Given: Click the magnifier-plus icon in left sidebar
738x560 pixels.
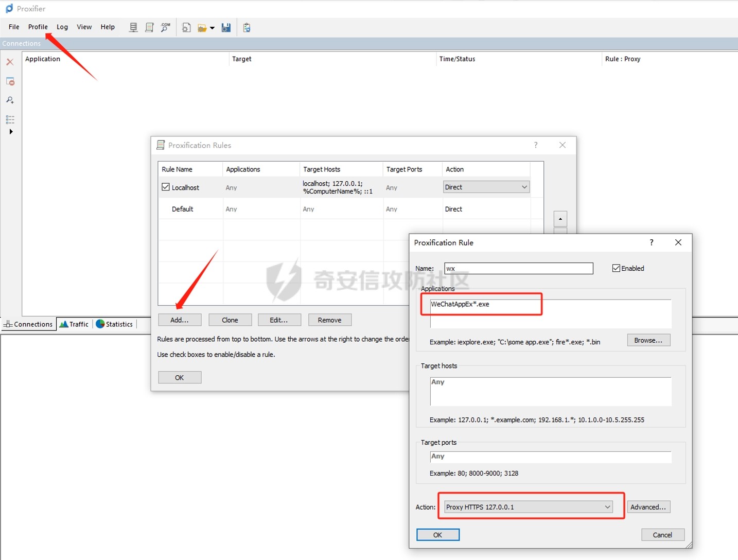Looking at the screenshot, I should [x=10, y=100].
